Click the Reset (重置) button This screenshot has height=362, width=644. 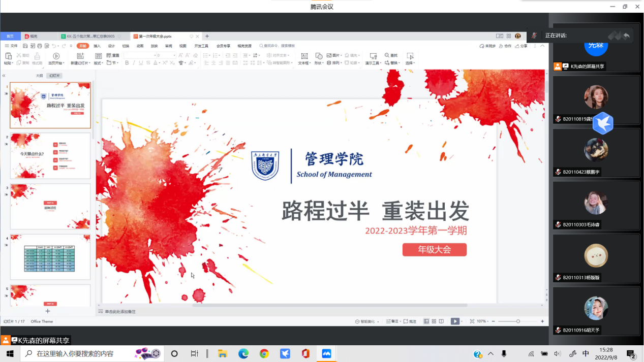[x=113, y=55]
